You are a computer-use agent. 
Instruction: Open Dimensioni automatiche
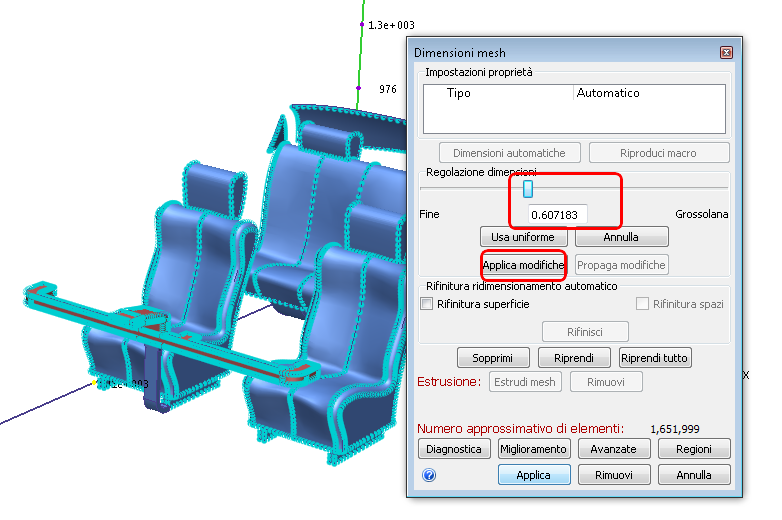[510, 153]
